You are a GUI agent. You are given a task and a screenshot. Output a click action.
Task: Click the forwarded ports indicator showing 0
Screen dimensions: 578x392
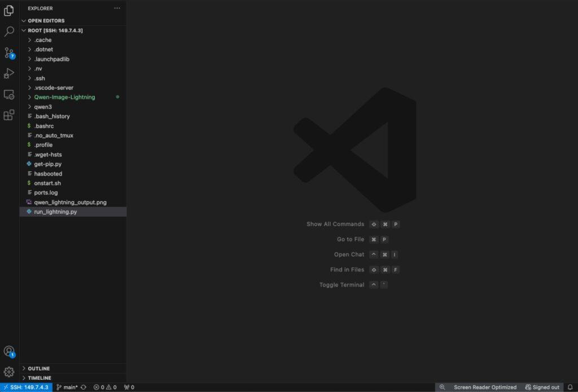tap(129, 387)
